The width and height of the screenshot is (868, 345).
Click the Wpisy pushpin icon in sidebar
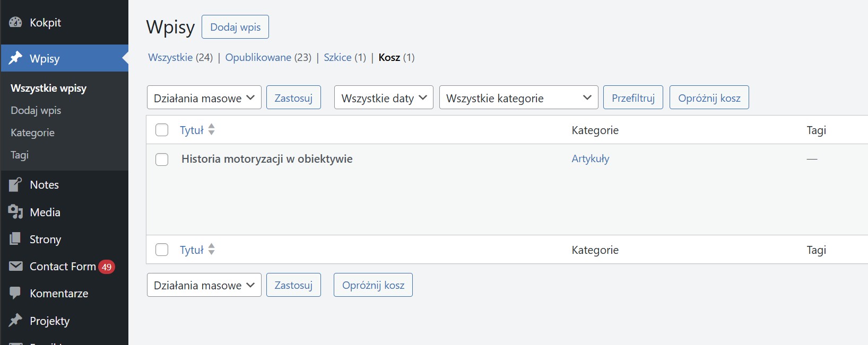(15, 58)
